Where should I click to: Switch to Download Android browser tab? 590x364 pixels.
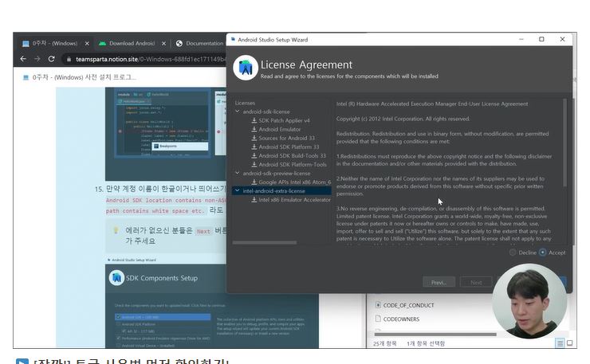point(132,43)
